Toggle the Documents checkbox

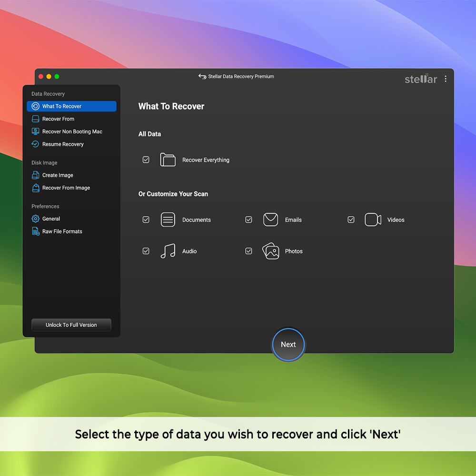146,220
